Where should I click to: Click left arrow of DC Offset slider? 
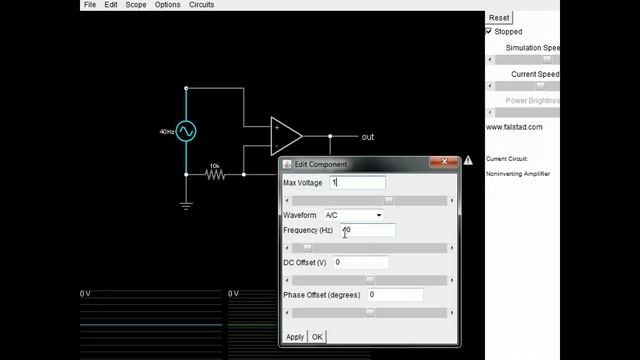pyautogui.click(x=287, y=280)
